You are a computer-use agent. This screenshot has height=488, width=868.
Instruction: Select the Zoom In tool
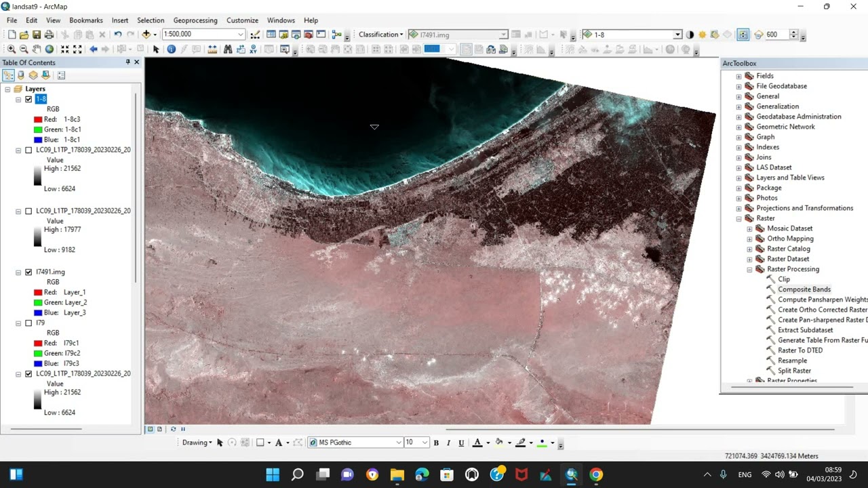point(12,49)
